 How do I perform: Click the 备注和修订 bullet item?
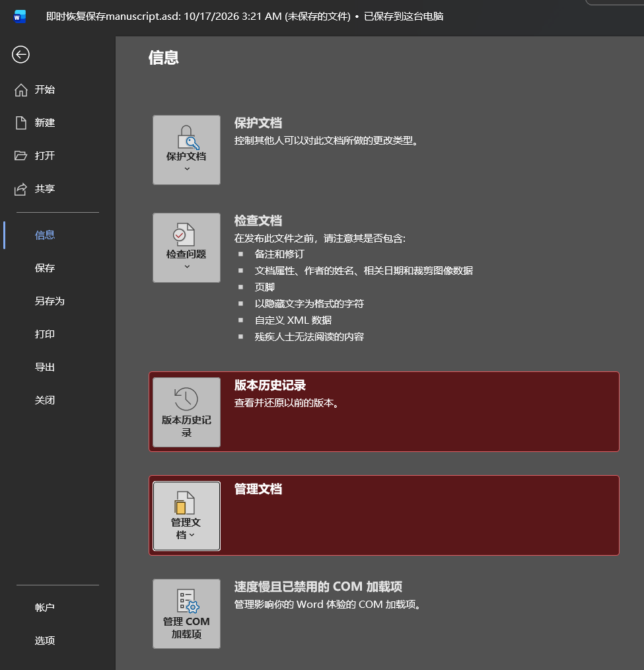pyautogui.click(x=279, y=254)
